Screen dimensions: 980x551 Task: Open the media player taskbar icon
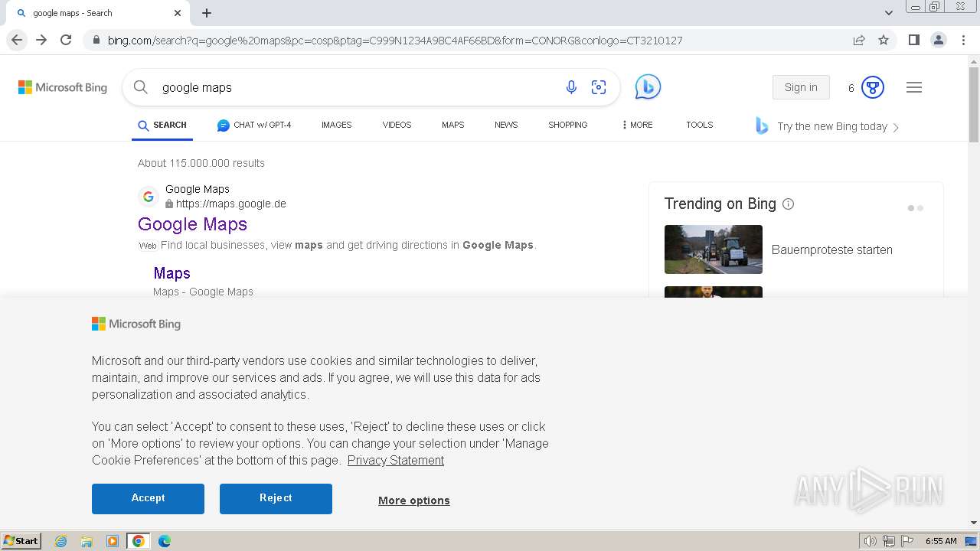[113, 541]
